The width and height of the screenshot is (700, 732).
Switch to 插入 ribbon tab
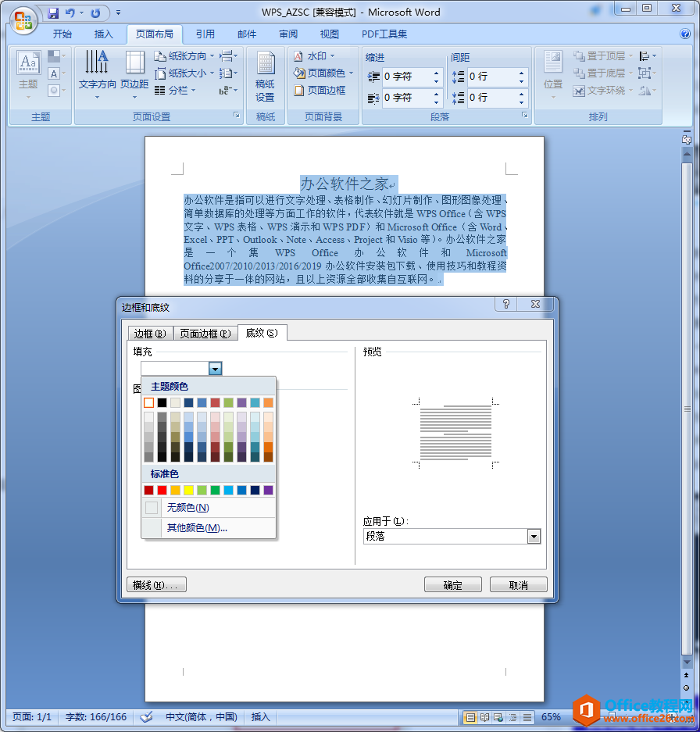103,34
